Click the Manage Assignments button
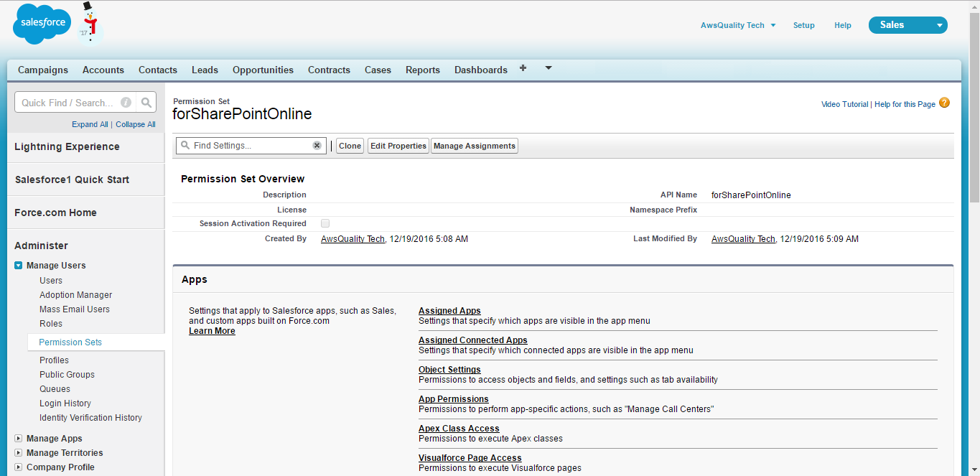The width and height of the screenshot is (980, 476). (475, 146)
